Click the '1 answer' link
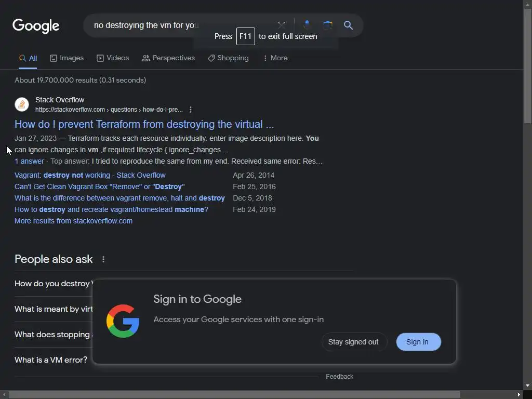This screenshot has height=399, width=532. coord(29,161)
